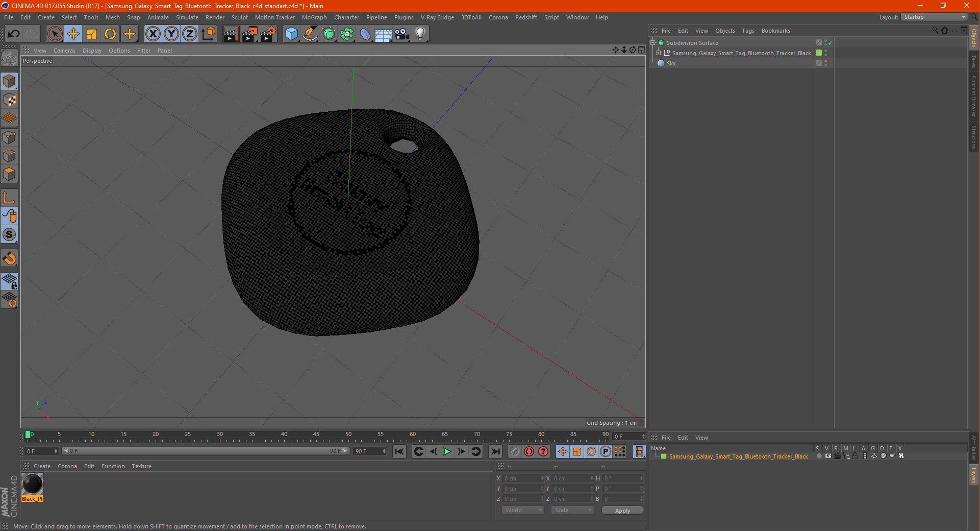Activate the Scale tool in top toolbar
Viewport: 980px width, 531px height.
click(92, 34)
